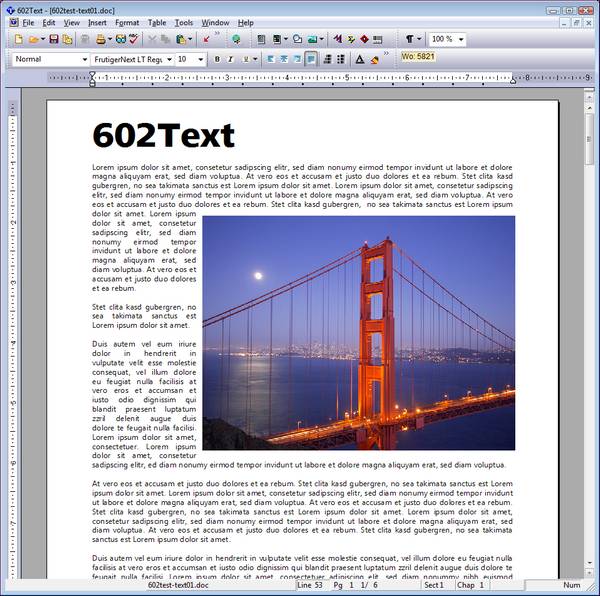Click the right margin marker on ruler
The image size is (600, 596).
tap(513, 80)
